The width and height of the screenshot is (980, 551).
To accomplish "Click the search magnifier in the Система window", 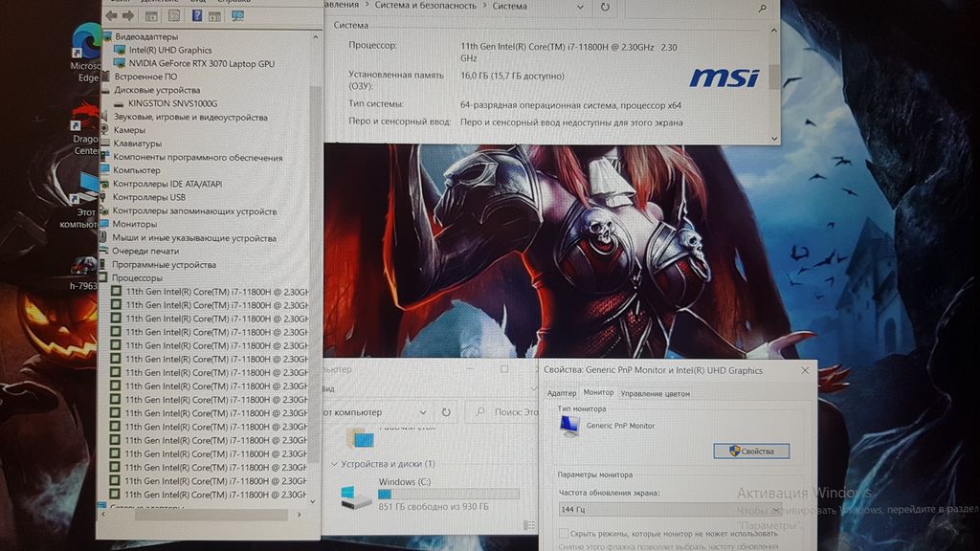I will pyautogui.click(x=762, y=8).
